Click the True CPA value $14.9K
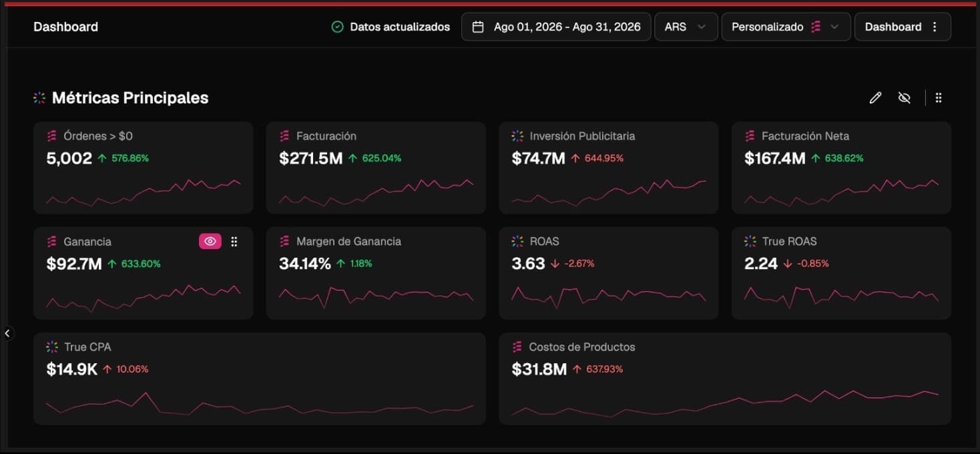This screenshot has width=980, height=454. tap(72, 369)
